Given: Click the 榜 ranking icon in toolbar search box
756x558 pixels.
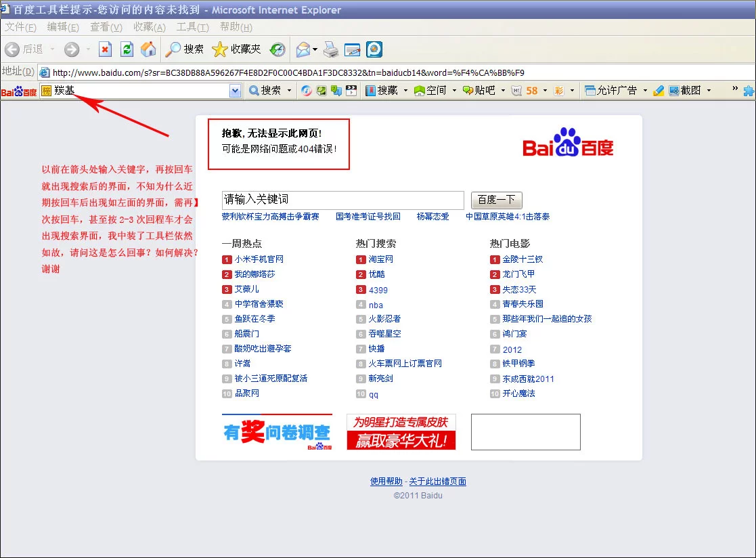Looking at the screenshot, I should coord(46,91).
